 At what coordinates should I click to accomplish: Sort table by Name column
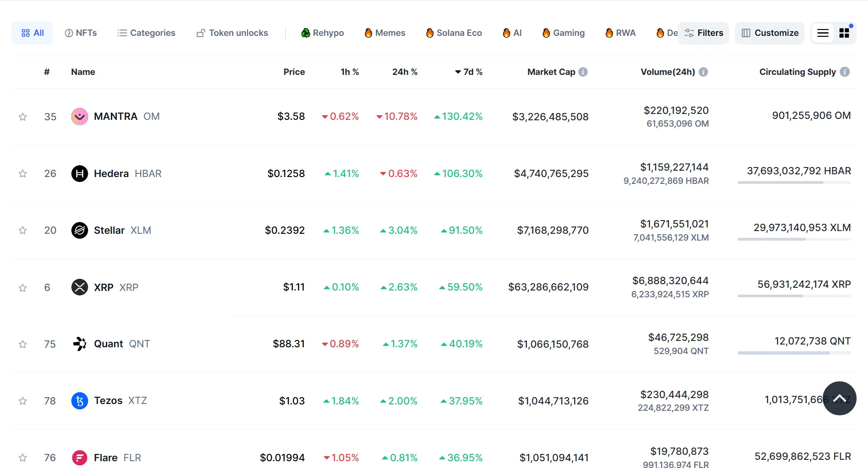83,72
